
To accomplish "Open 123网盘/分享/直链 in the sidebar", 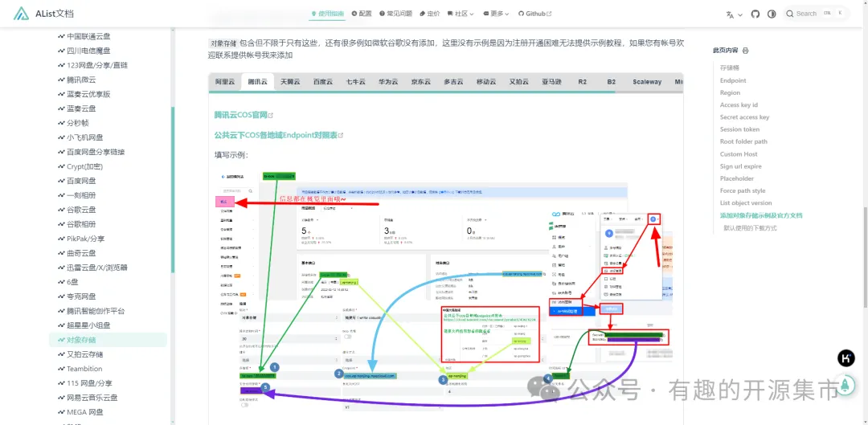I will pyautogui.click(x=97, y=65).
